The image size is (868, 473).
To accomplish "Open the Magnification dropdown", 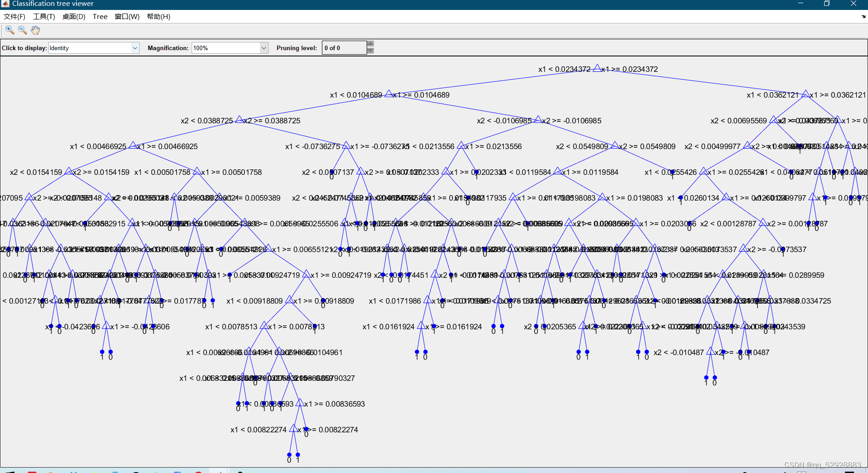I will click(264, 47).
